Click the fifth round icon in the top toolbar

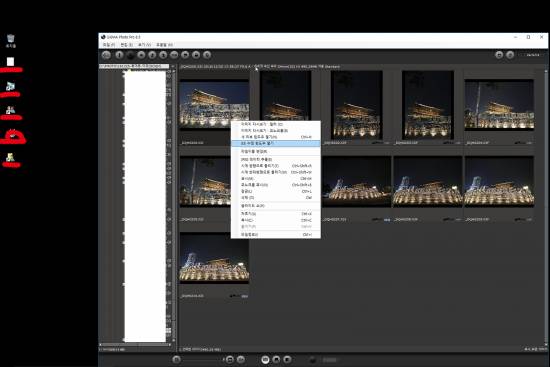pyautogui.click(x=152, y=55)
